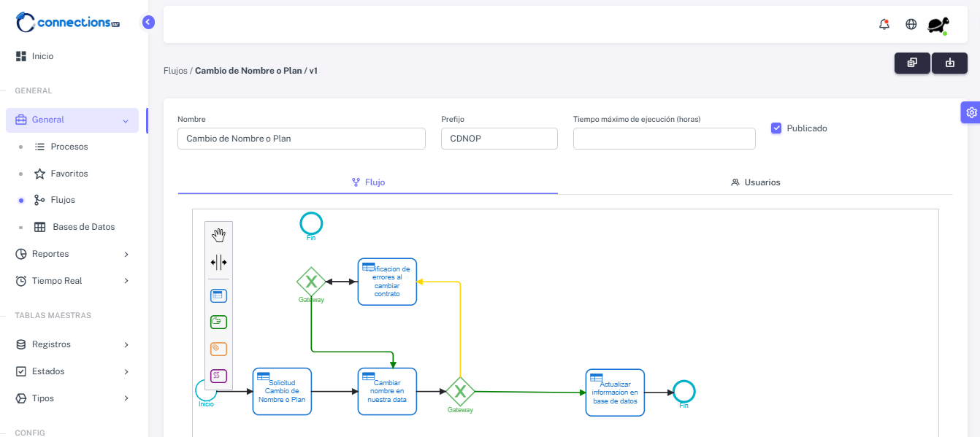Expand the Tipos menu
The height and width of the screenshot is (437, 980).
click(x=72, y=398)
